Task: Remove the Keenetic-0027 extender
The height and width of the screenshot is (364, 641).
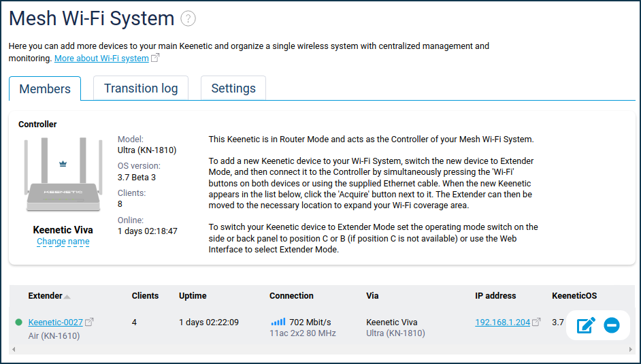Action: tap(612, 325)
